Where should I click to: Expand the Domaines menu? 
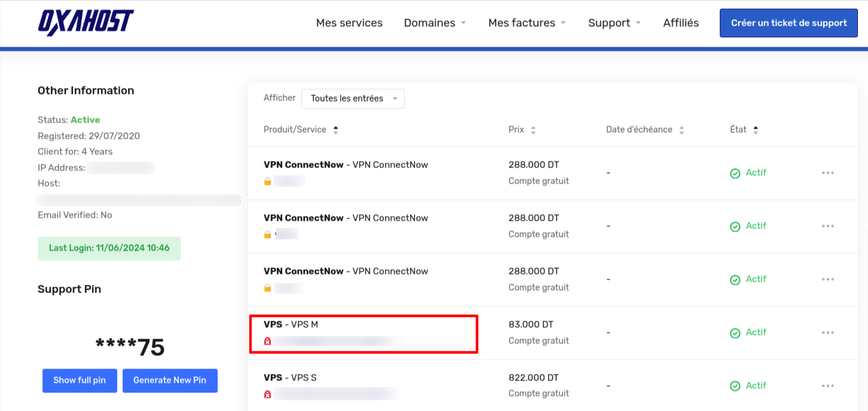pos(435,23)
